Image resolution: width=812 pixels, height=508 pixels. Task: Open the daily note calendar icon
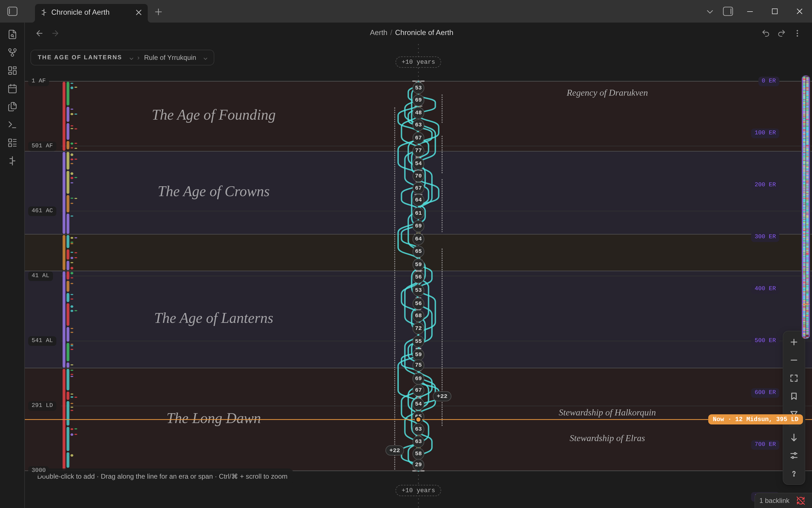pyautogui.click(x=13, y=88)
